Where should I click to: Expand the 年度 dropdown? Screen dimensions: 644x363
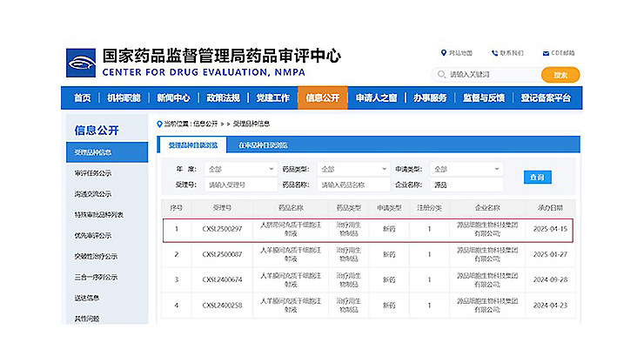point(241,169)
